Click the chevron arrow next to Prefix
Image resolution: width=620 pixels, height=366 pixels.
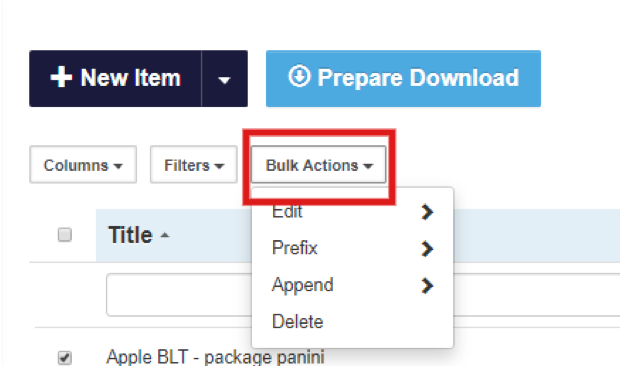427,249
